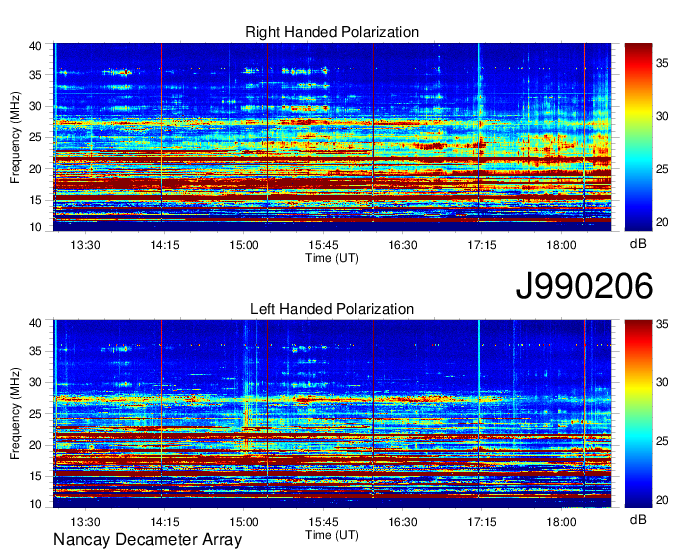680x552 pixels.
Task: Click the 18:00 tick under the lower plot
Action: pos(561,522)
